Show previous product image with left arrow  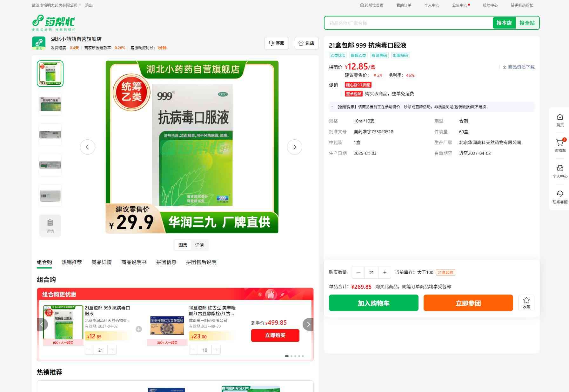pyautogui.click(x=88, y=147)
